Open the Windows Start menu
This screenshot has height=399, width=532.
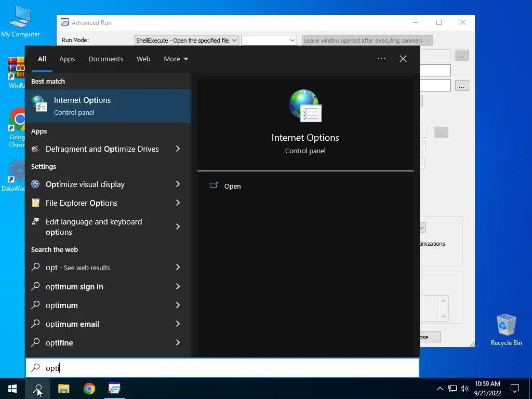pos(12,389)
